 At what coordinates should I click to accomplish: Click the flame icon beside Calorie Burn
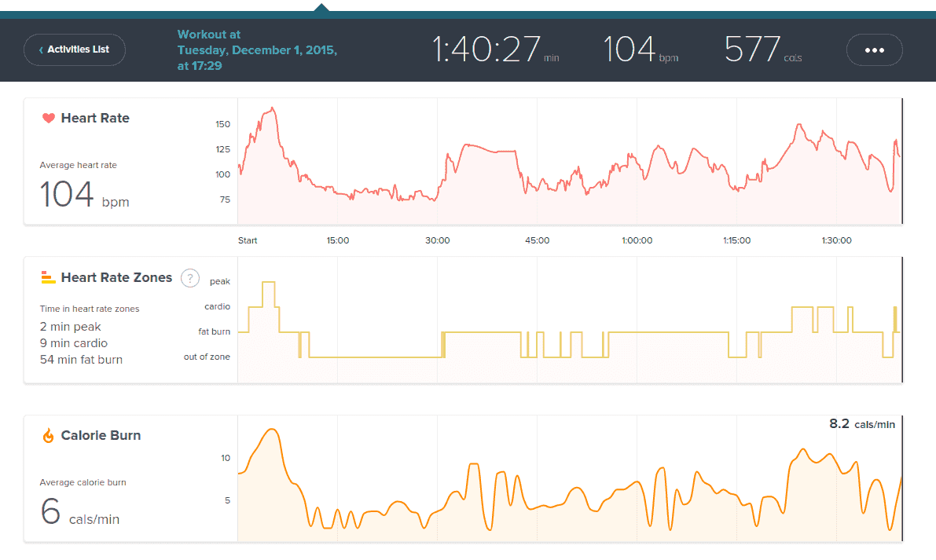click(x=48, y=436)
